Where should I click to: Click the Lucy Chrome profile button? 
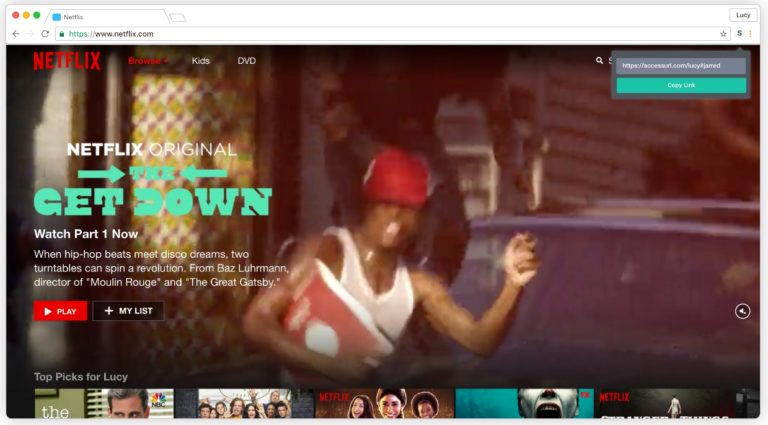pos(743,15)
